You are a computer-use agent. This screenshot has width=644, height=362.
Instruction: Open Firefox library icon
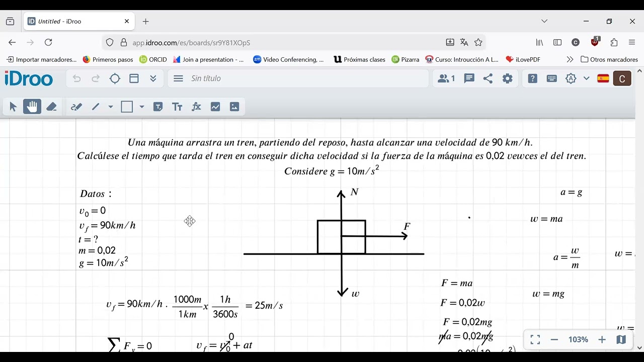pos(539,43)
